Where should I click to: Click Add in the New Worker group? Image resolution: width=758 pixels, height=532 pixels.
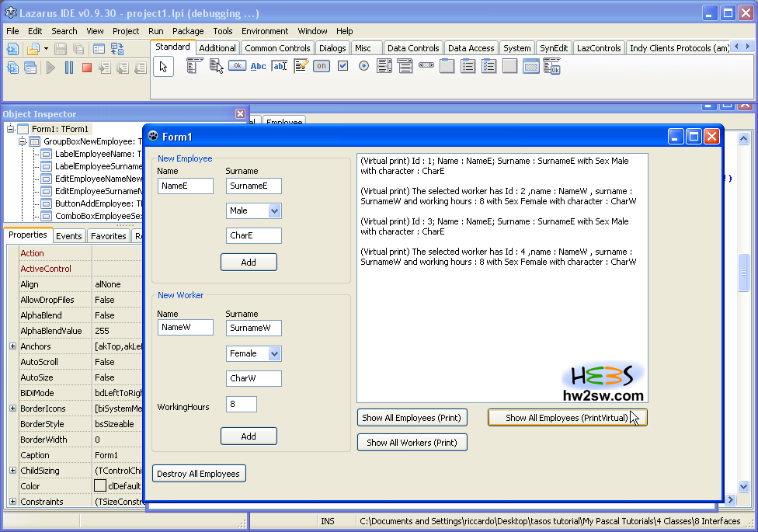pos(249,436)
